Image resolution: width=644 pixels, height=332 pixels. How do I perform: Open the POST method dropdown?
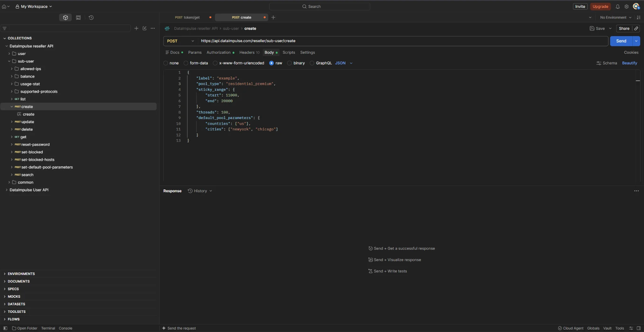coord(180,41)
